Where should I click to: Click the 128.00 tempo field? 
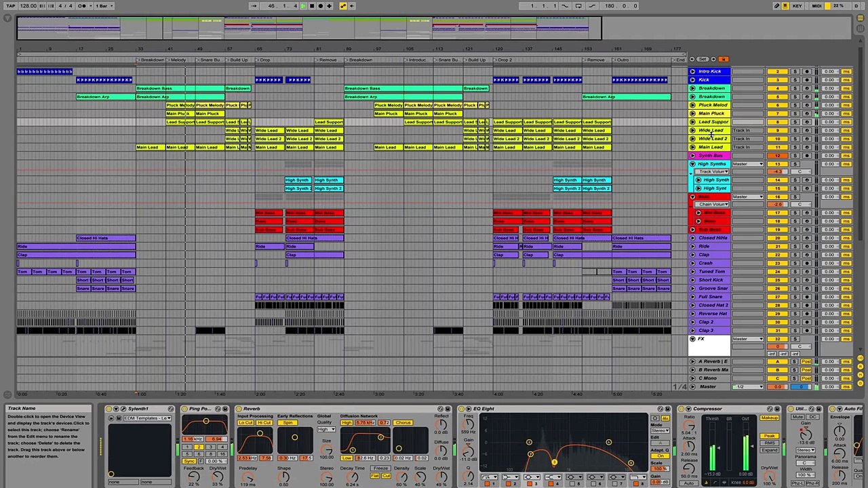pos(28,5)
